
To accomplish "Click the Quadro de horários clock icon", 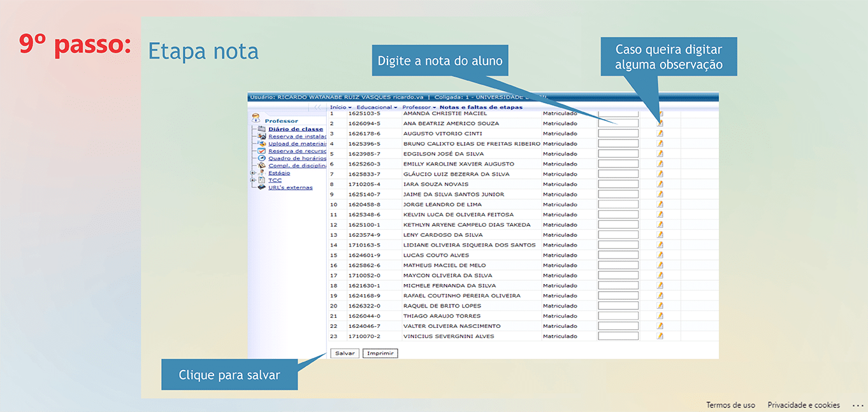I will 261,159.
